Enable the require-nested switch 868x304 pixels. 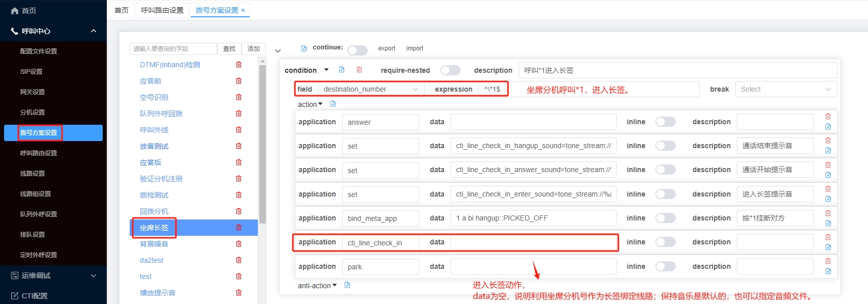(450, 70)
